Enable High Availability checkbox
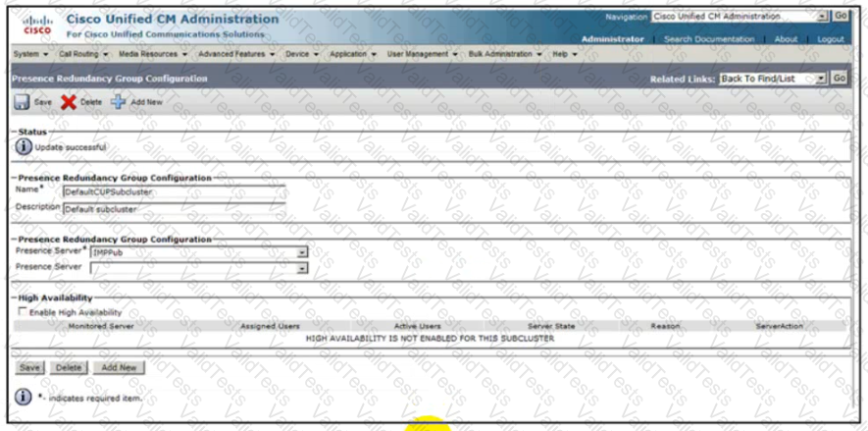This screenshot has width=868, height=431. tap(23, 311)
